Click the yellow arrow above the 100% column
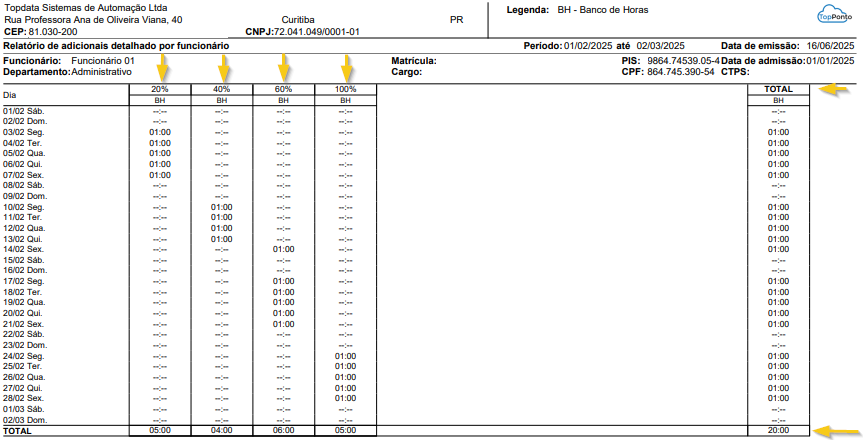863x440 pixels. click(347, 68)
